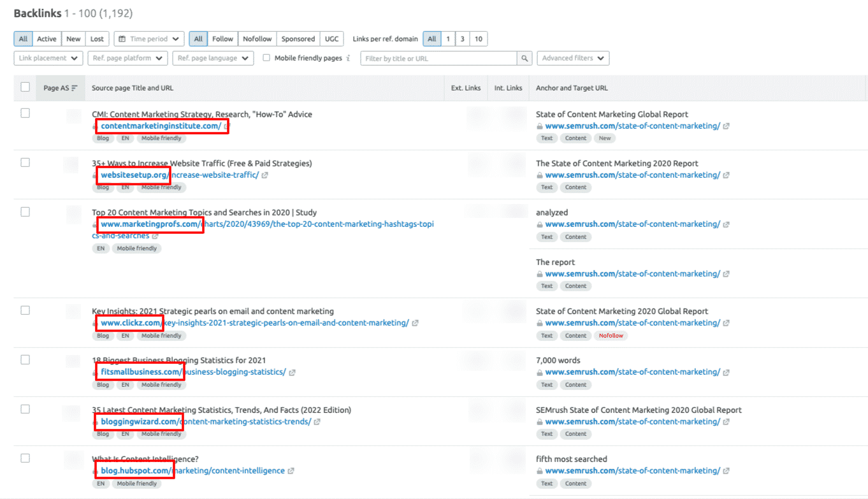Click the search magnifier icon in filter box
868x499 pixels.
524,58
